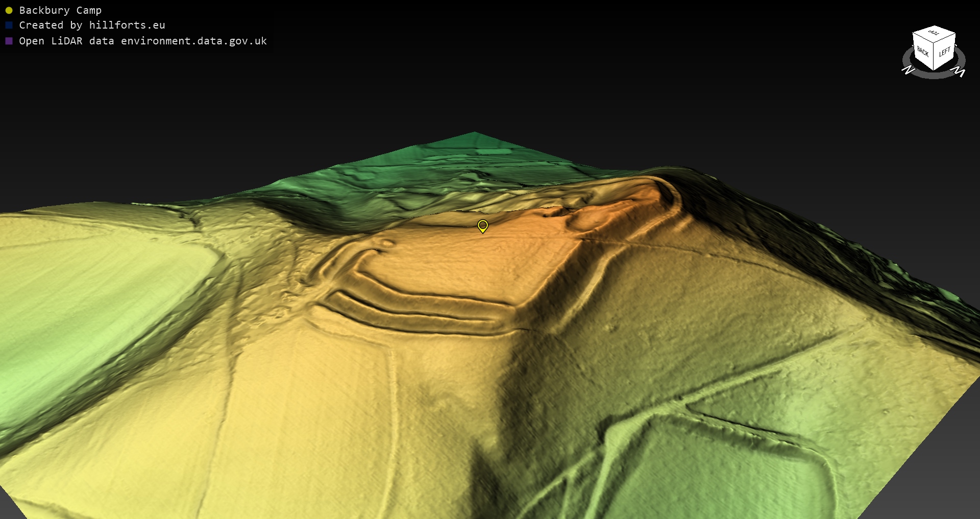Toggle the dark blue square legend marker
This screenshot has height=519, width=980.
[9, 25]
